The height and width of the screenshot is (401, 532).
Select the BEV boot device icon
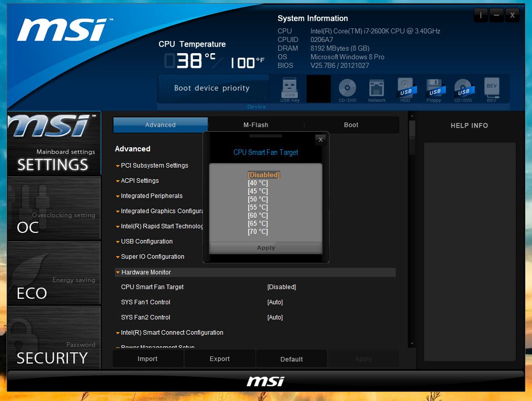491,90
